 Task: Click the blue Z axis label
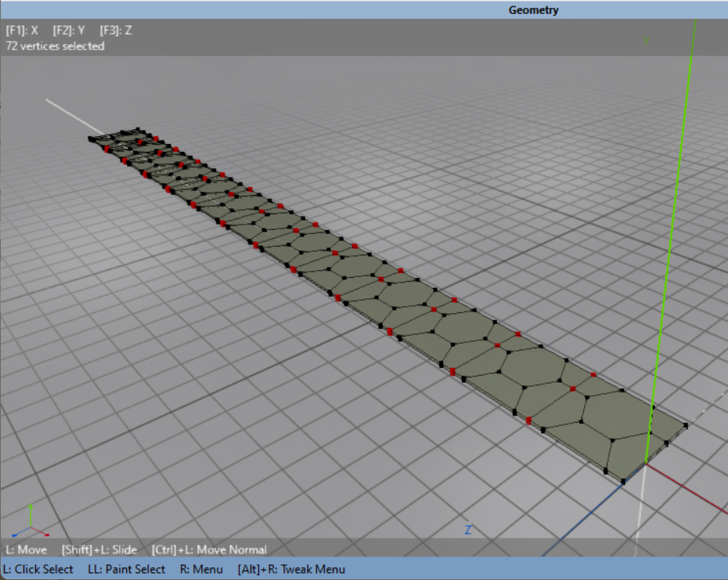pos(468,530)
